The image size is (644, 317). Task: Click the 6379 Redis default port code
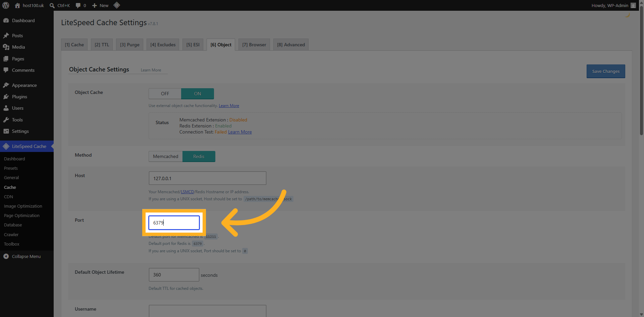pos(198,244)
